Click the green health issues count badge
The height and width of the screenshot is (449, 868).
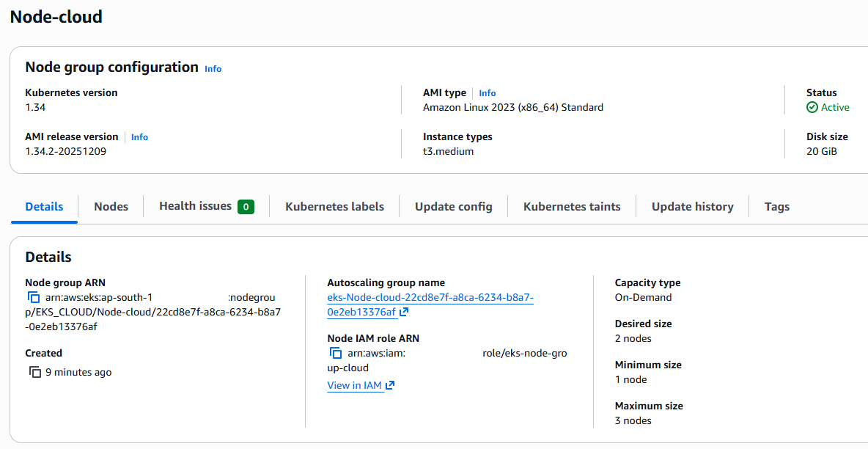246,207
